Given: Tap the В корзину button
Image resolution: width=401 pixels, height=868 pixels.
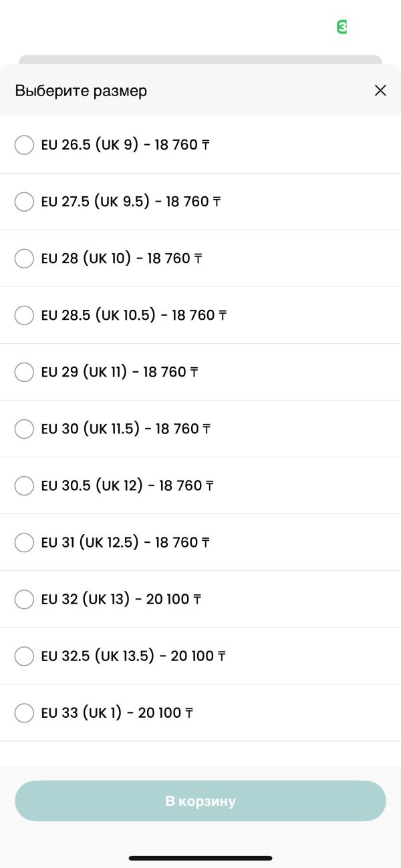Looking at the screenshot, I should [x=200, y=801].
